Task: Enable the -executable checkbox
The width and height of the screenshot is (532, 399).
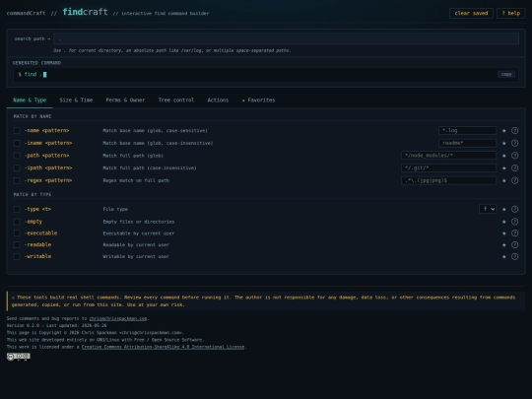Action: tap(17, 233)
